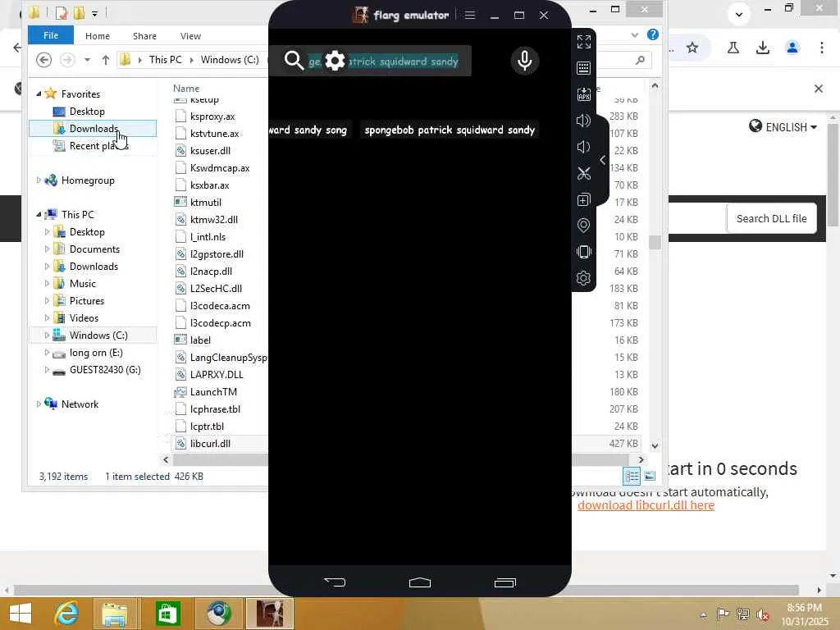Open the View ribbon tab in Explorer
840x630 pixels.
point(190,36)
